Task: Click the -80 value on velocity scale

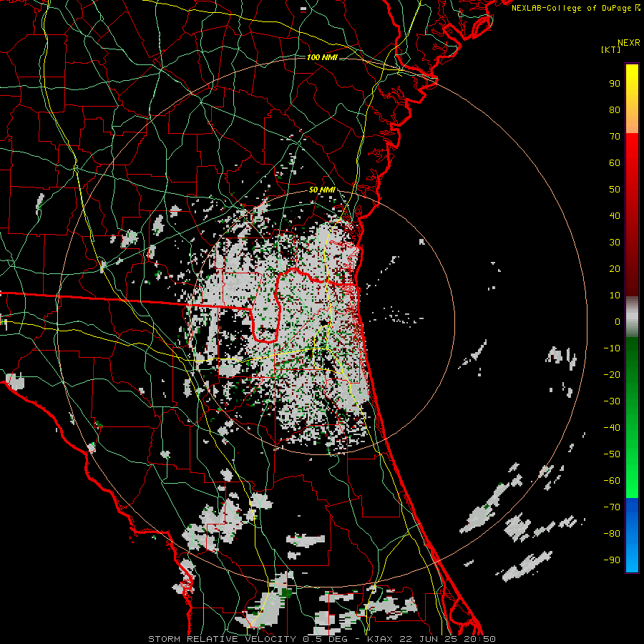Action: pos(612,534)
